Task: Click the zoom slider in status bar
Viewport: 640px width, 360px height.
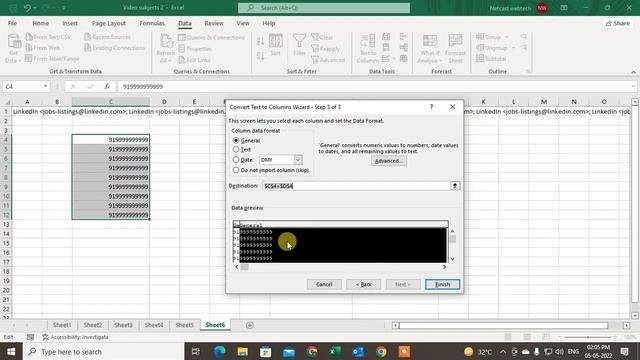Action: [588, 337]
